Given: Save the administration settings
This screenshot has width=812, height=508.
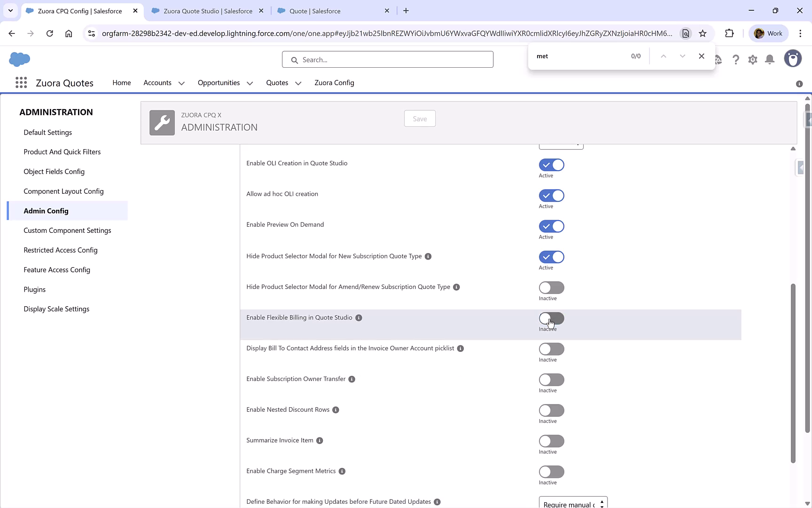Looking at the screenshot, I should [420, 119].
